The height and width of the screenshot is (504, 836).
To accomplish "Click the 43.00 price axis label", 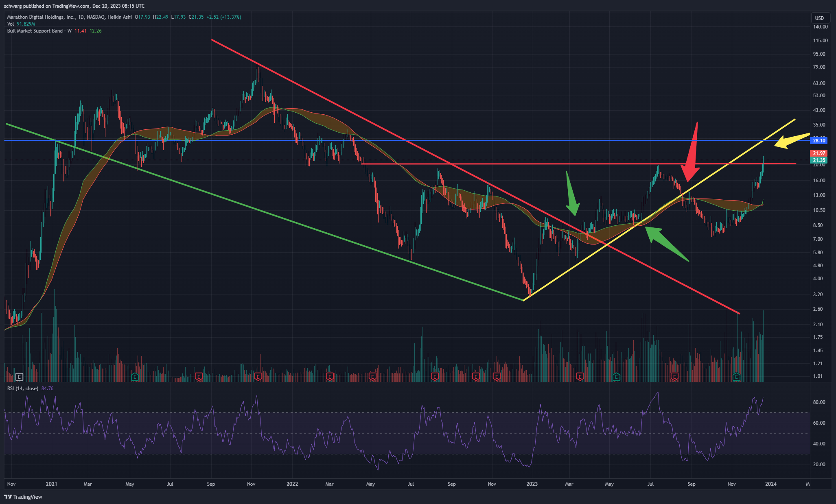I will click(x=819, y=110).
